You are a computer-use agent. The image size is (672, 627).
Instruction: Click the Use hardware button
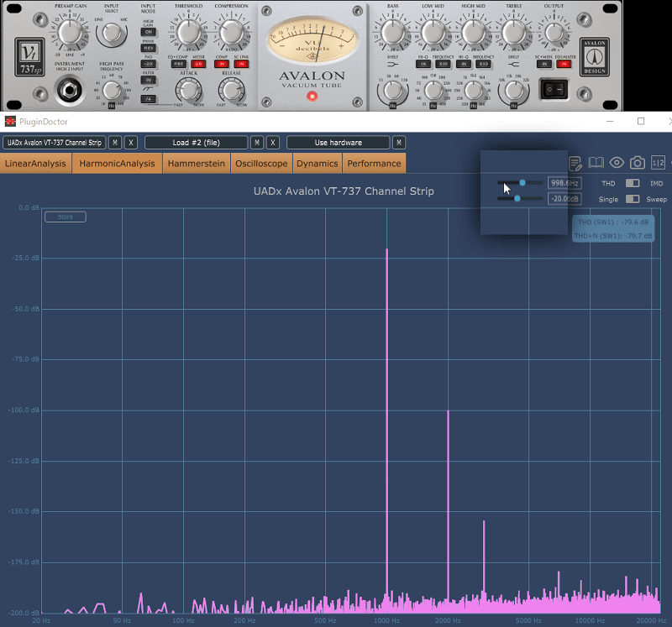coord(339,143)
